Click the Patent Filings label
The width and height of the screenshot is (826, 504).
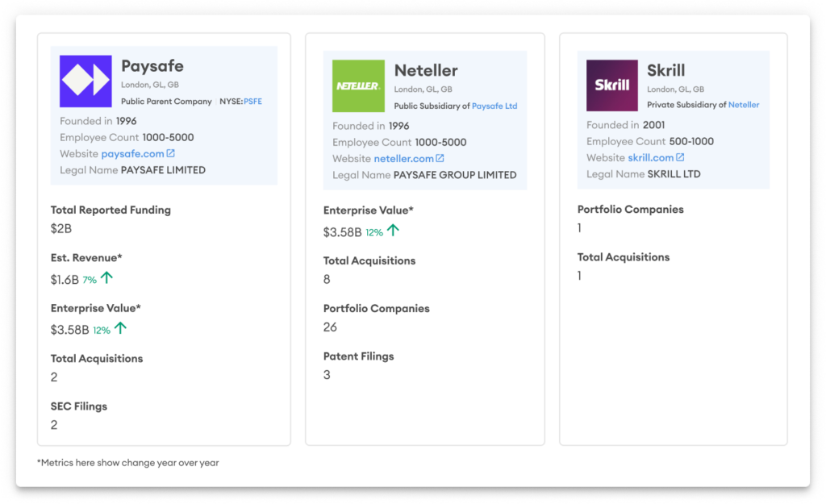click(359, 356)
